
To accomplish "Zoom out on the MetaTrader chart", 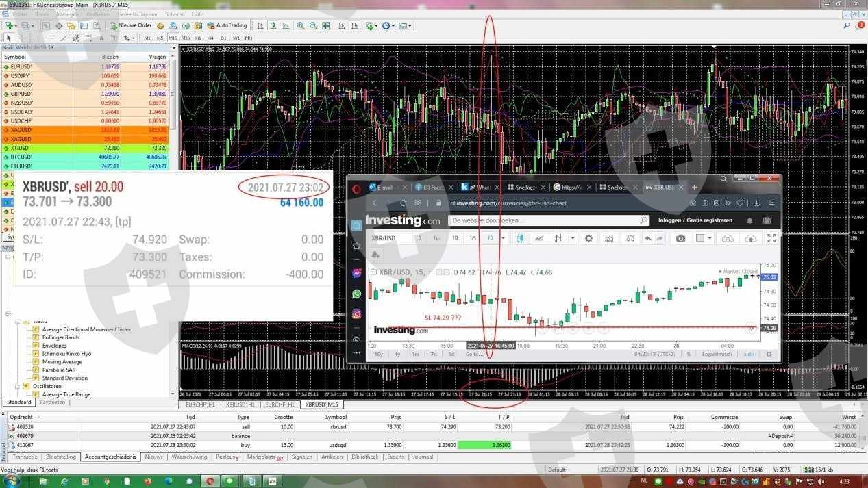I will (314, 26).
